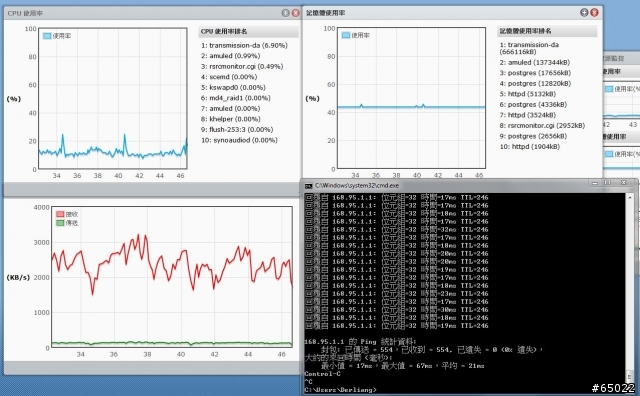
Task: Click the cmd.exe icon in terminal title bar
Action: (309, 186)
